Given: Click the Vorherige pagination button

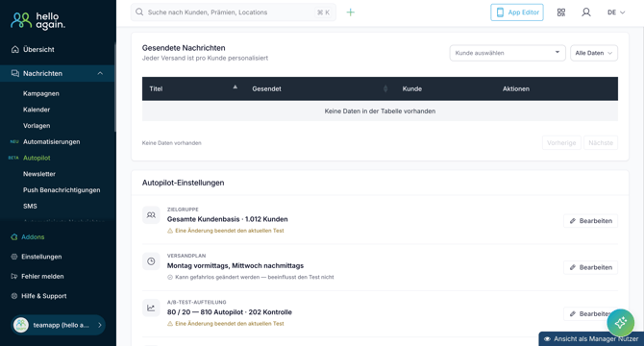Looking at the screenshot, I should click(561, 143).
